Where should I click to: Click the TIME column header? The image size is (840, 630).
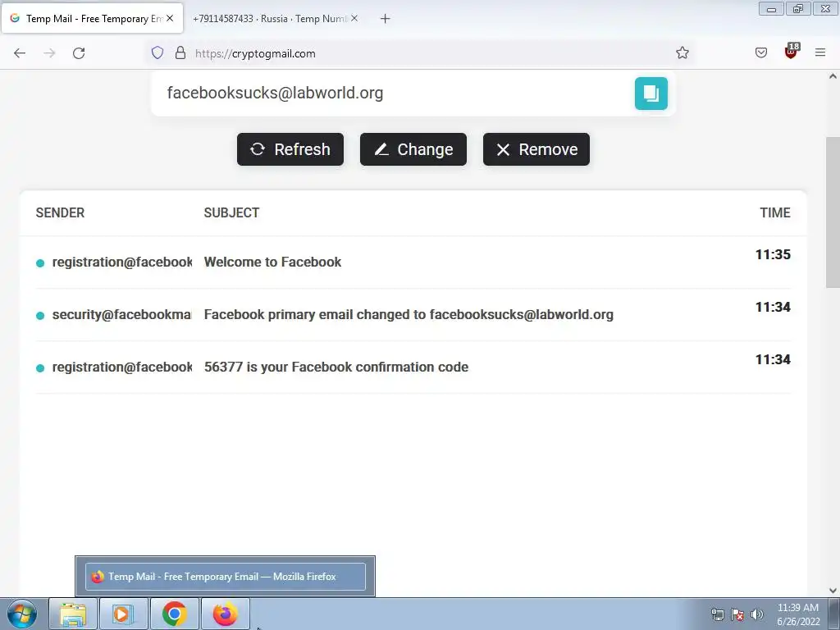pos(774,212)
